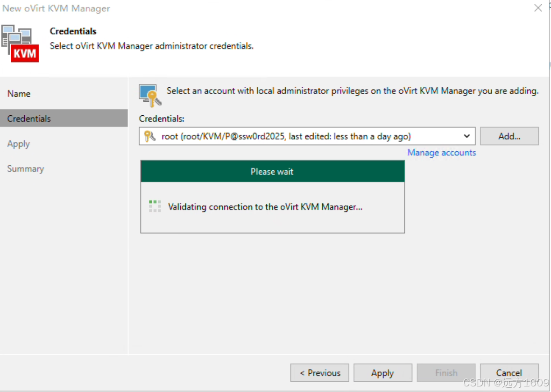This screenshot has height=392, width=551.
Task: Click the bold 'Credentials' heading
Action: click(x=73, y=31)
